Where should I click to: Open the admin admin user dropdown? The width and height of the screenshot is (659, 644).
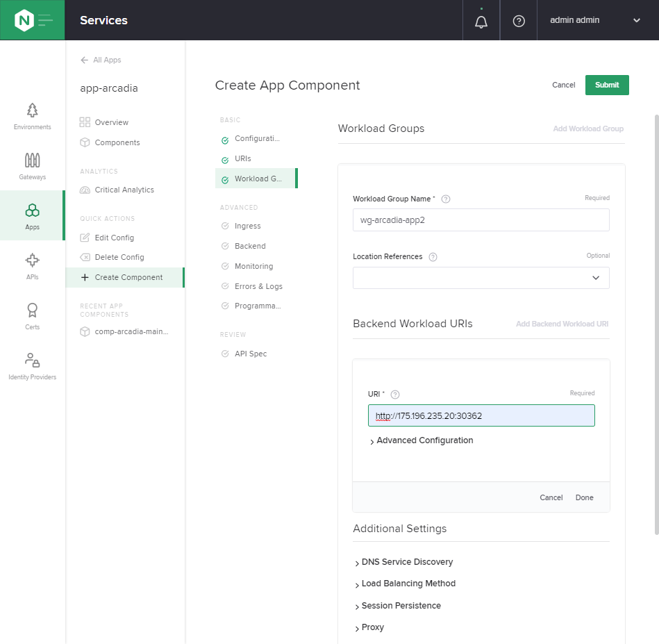597,20
